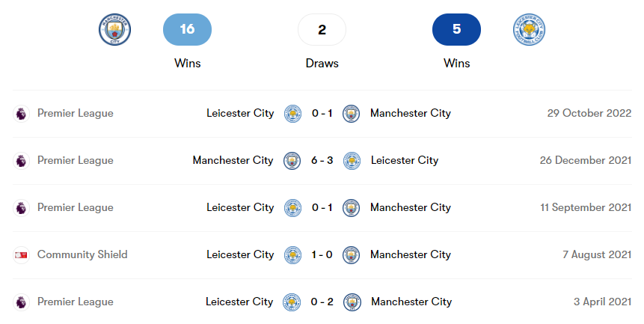Image resolution: width=644 pixels, height=324 pixels.
Task: Click the Community Shield competition logo
Action: point(21,255)
